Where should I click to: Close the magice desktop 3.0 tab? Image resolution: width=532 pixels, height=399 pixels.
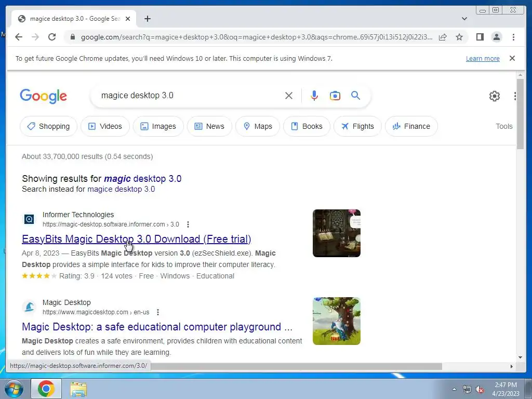coord(128,19)
